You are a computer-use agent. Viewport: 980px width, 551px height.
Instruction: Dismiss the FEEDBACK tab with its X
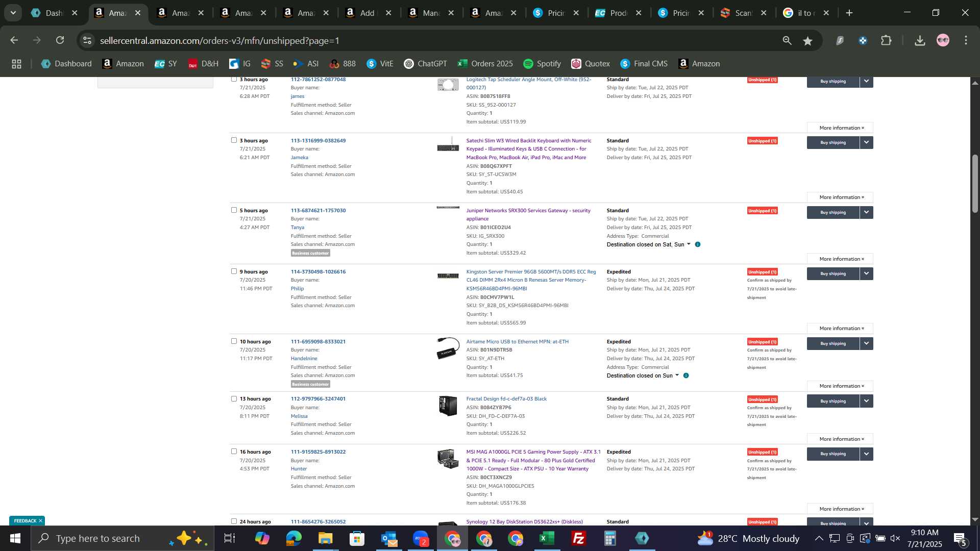coord(40,521)
